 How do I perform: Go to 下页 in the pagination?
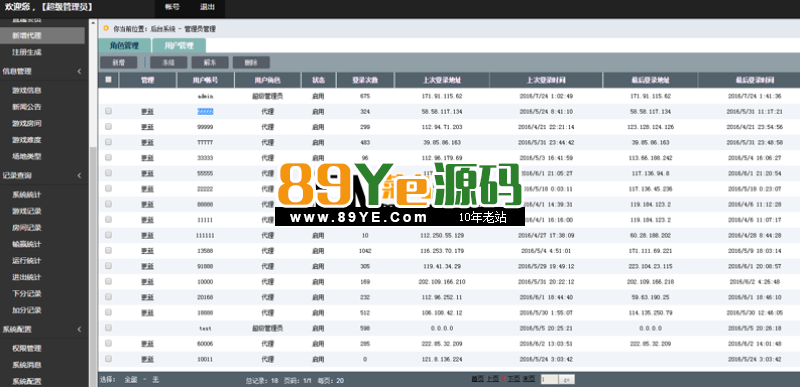click(x=513, y=378)
